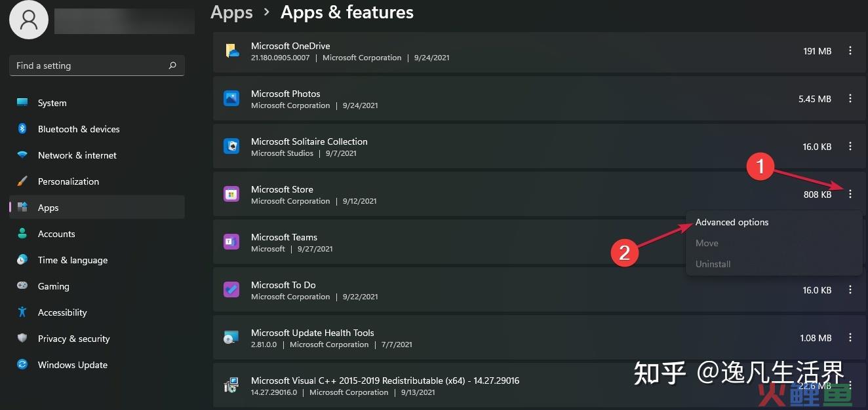This screenshot has width=868, height=410.
Task: Select the Accounts category
Action: (97, 234)
